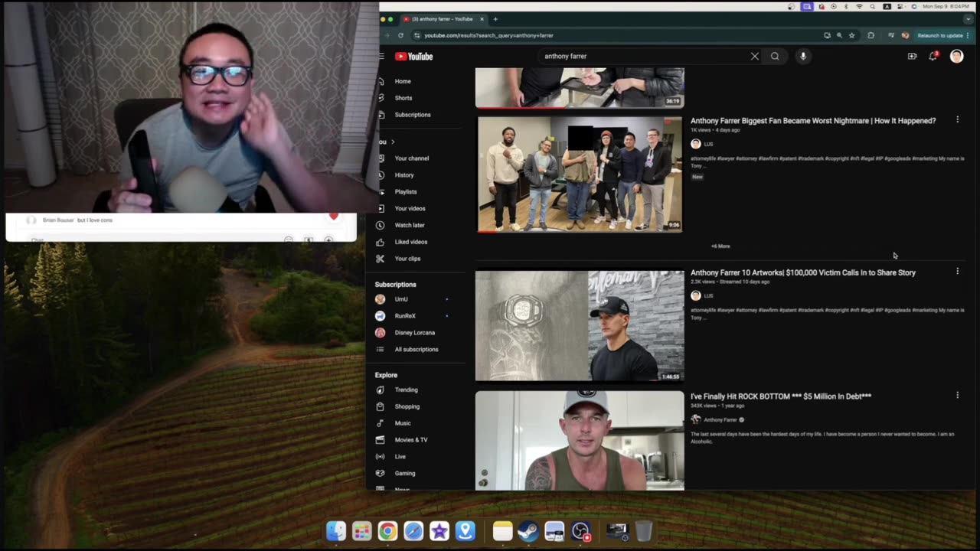Reload the page in Chrome
Screen dimensions: 980x551
click(x=400, y=35)
